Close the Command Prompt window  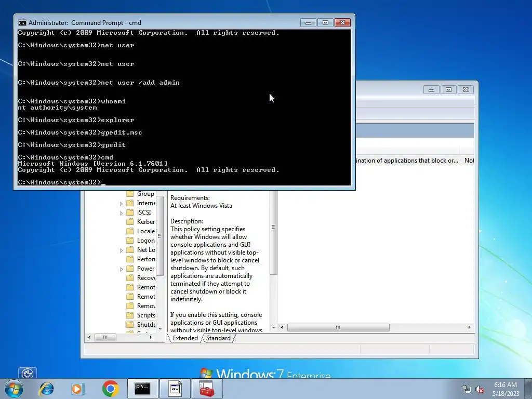342,23
